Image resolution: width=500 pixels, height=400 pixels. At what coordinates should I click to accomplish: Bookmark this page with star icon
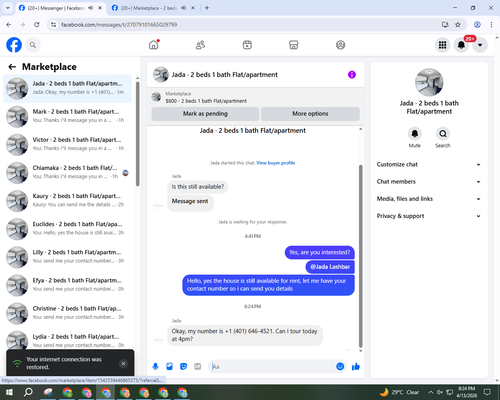pos(458,25)
